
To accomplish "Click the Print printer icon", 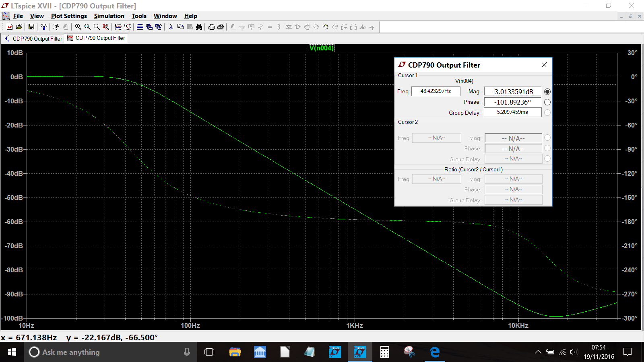I will [x=221, y=27].
